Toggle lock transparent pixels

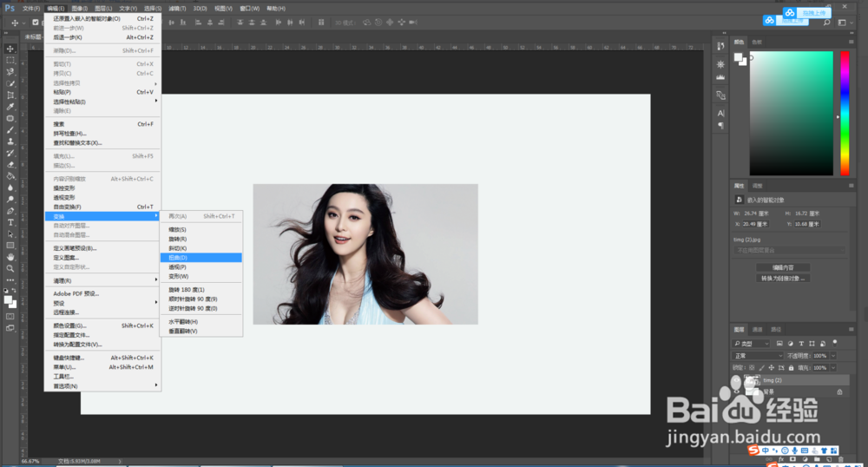coord(751,367)
